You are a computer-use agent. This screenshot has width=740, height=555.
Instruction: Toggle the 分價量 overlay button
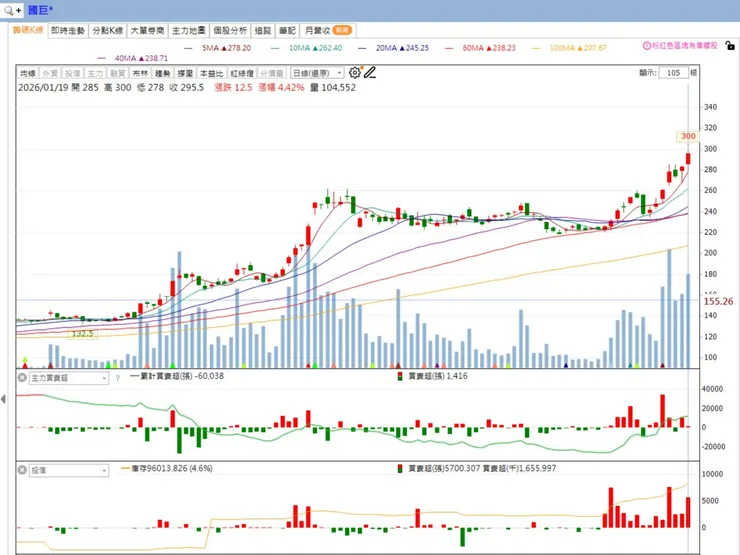(272, 73)
